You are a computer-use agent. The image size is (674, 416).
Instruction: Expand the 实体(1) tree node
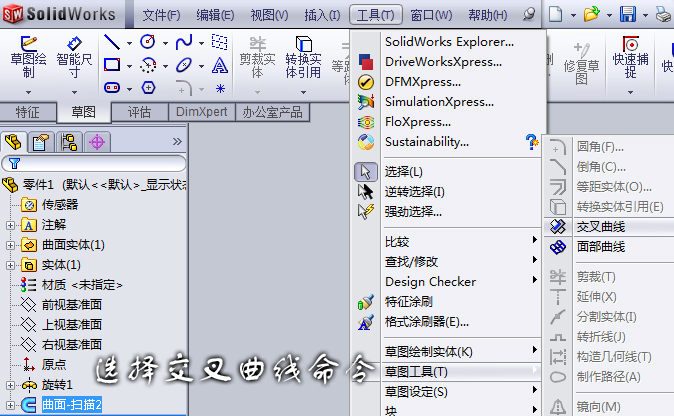click(10, 266)
